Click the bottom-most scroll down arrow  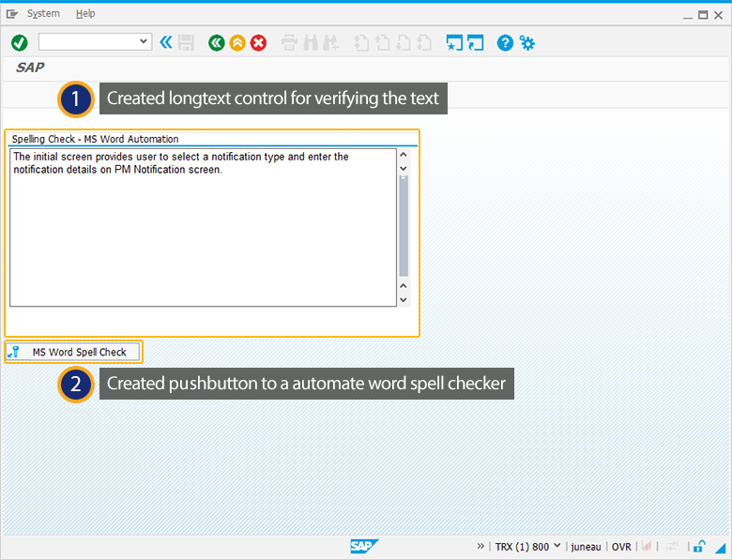pyautogui.click(x=404, y=299)
